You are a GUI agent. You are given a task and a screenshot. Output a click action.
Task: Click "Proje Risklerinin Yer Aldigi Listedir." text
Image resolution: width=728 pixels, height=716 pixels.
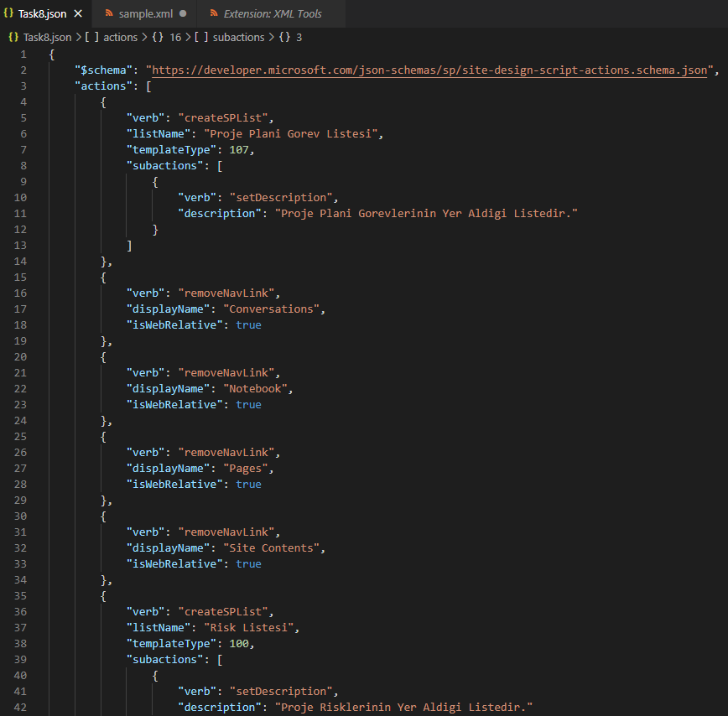tap(403, 707)
